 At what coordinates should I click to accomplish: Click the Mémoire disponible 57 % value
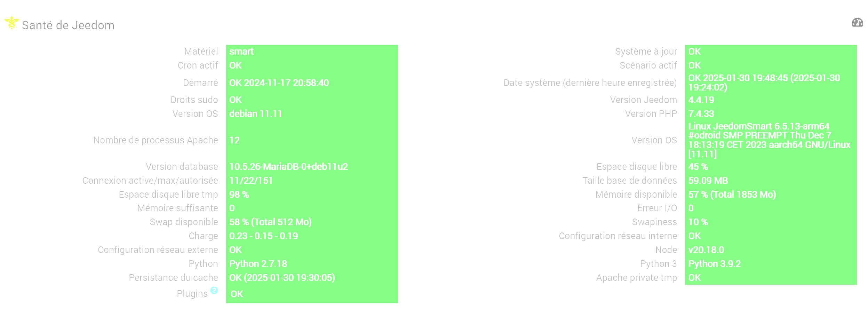732,195
